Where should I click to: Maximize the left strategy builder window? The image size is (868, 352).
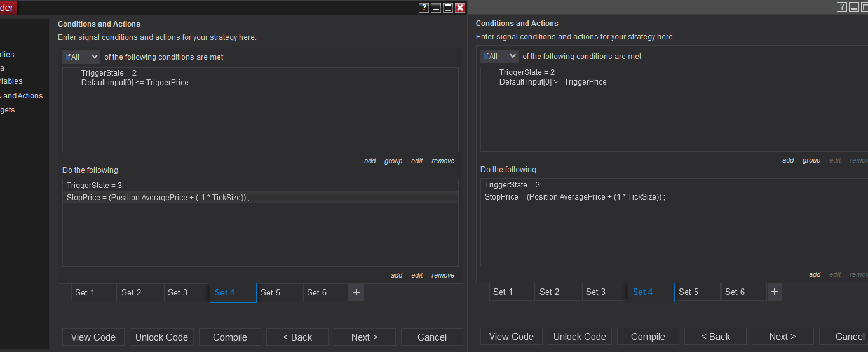click(448, 8)
